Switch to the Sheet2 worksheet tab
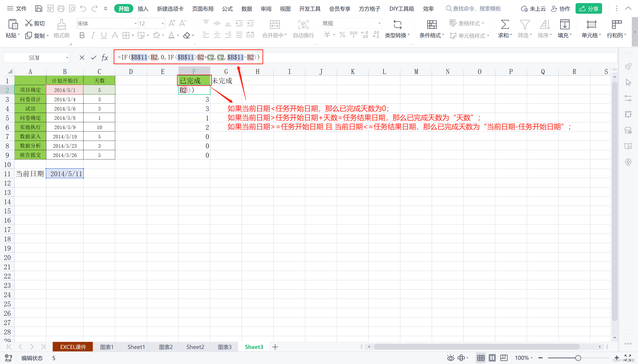 pos(195,347)
